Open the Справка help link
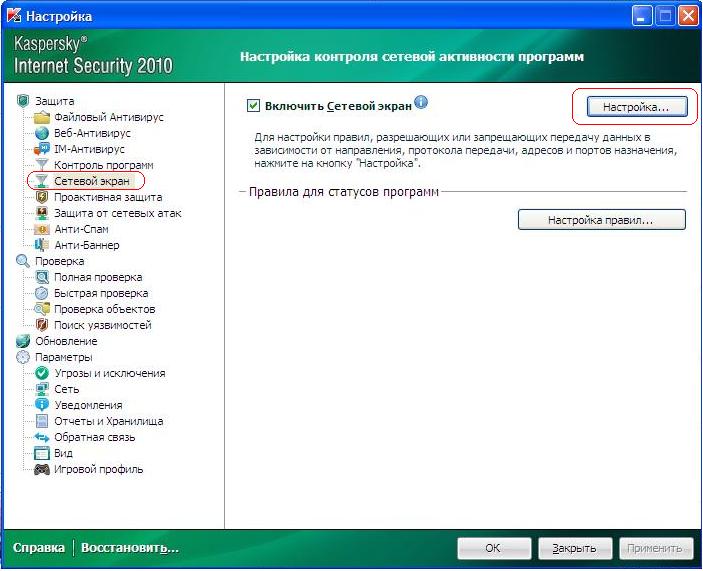 pos(39,548)
